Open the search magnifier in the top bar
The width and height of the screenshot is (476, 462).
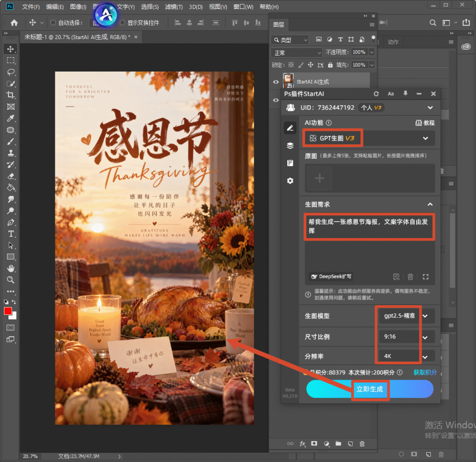(433, 22)
